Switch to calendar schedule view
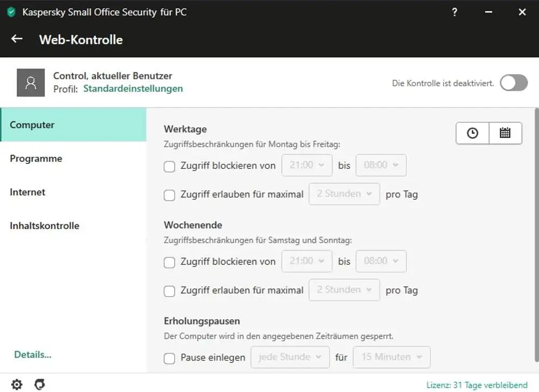The height and width of the screenshot is (392, 539). pyautogui.click(x=505, y=133)
